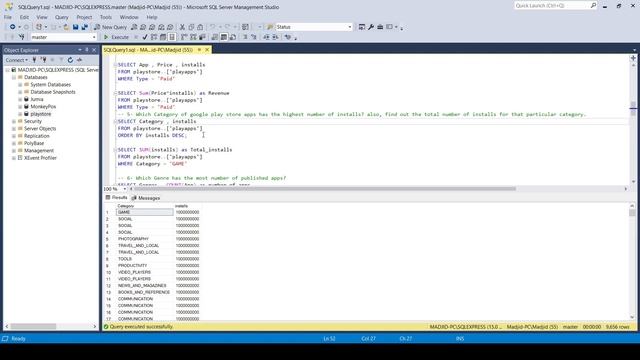Open the Help menu

click(152, 17)
